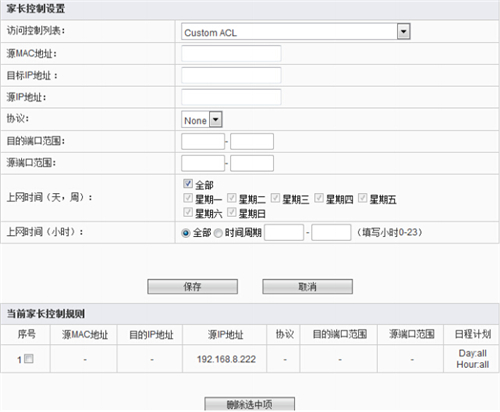Click the 源端口范围 column header
Screen dimensions: 500x412
[412, 334]
